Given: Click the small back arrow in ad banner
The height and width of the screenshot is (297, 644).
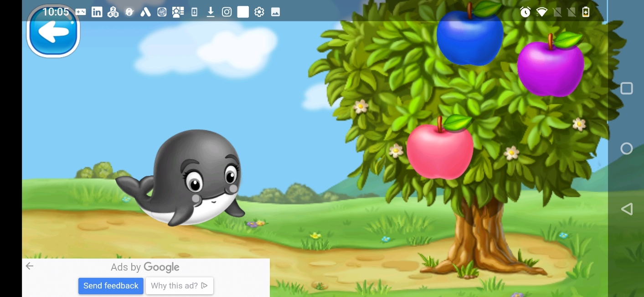Looking at the screenshot, I should [30, 266].
